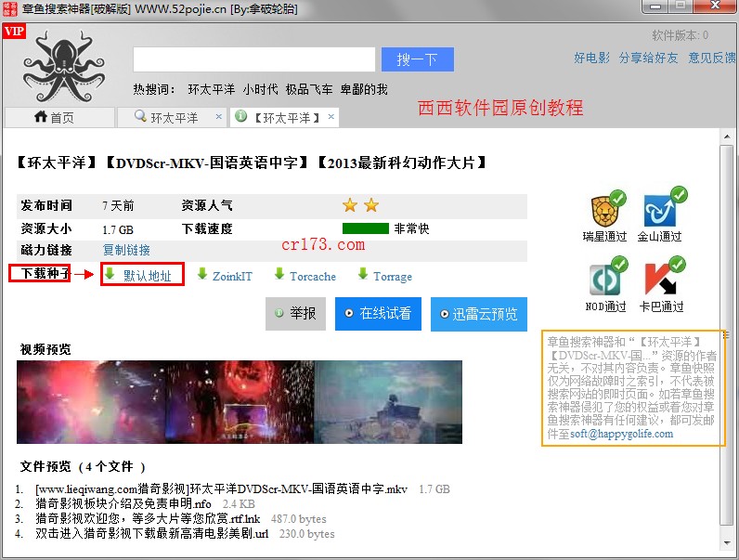The height and width of the screenshot is (560, 739).
Task: Click the 在线试看 button
Action: [x=378, y=314]
